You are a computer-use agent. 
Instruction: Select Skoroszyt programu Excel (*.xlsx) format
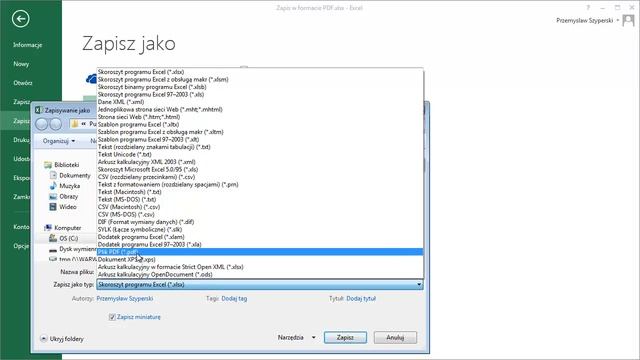click(260, 72)
